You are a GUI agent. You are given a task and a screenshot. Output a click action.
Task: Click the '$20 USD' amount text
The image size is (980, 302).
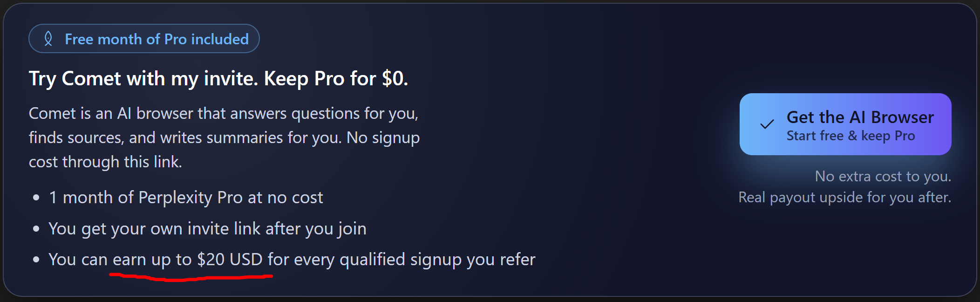click(230, 260)
